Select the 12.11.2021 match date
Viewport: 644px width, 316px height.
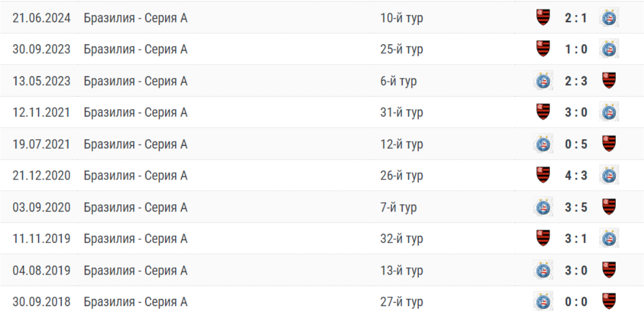[x=41, y=112]
